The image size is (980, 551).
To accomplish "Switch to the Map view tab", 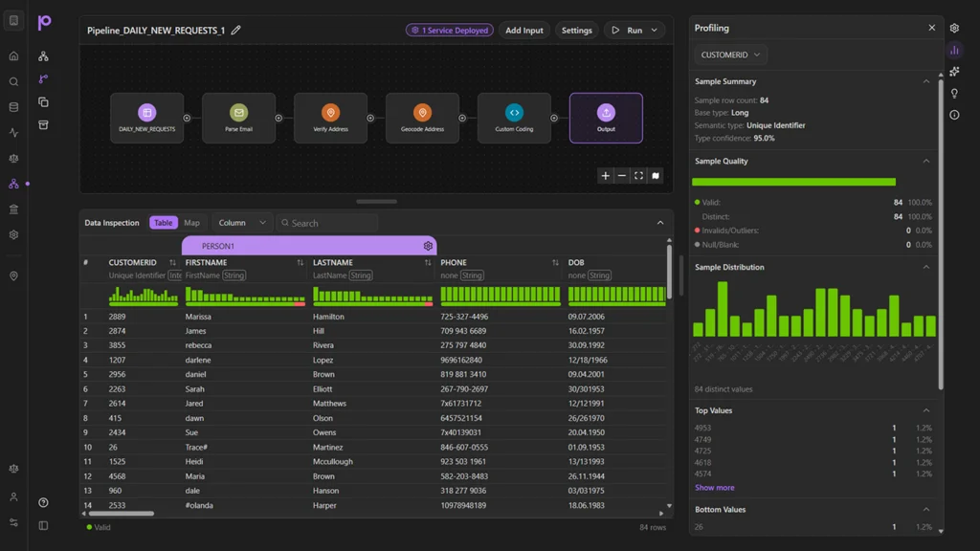I will tap(191, 223).
